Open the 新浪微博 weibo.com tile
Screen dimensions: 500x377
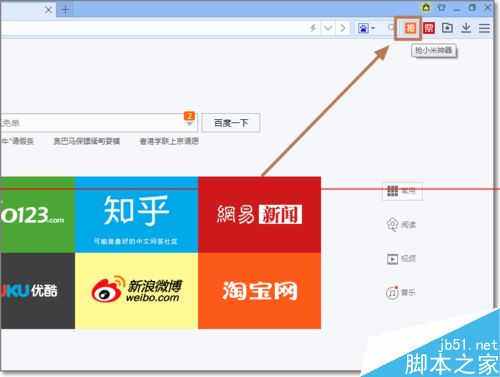136,291
